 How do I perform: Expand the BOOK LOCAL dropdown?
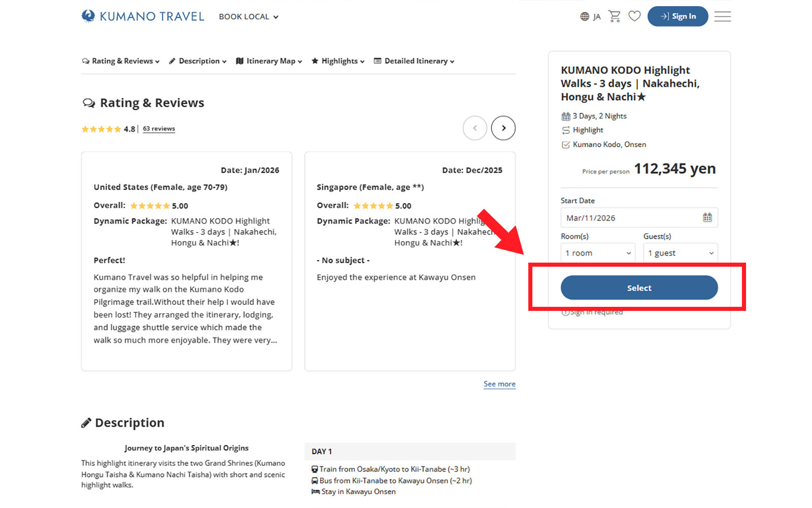click(248, 17)
